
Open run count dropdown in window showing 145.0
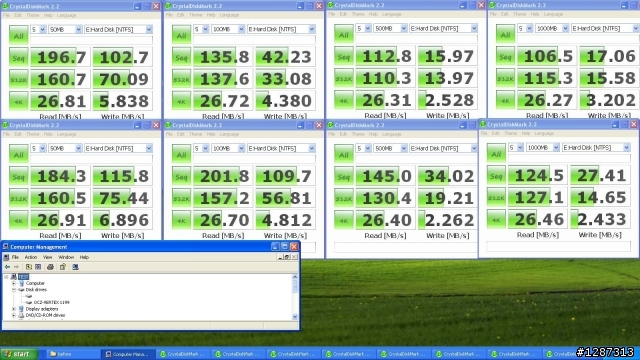pos(368,148)
